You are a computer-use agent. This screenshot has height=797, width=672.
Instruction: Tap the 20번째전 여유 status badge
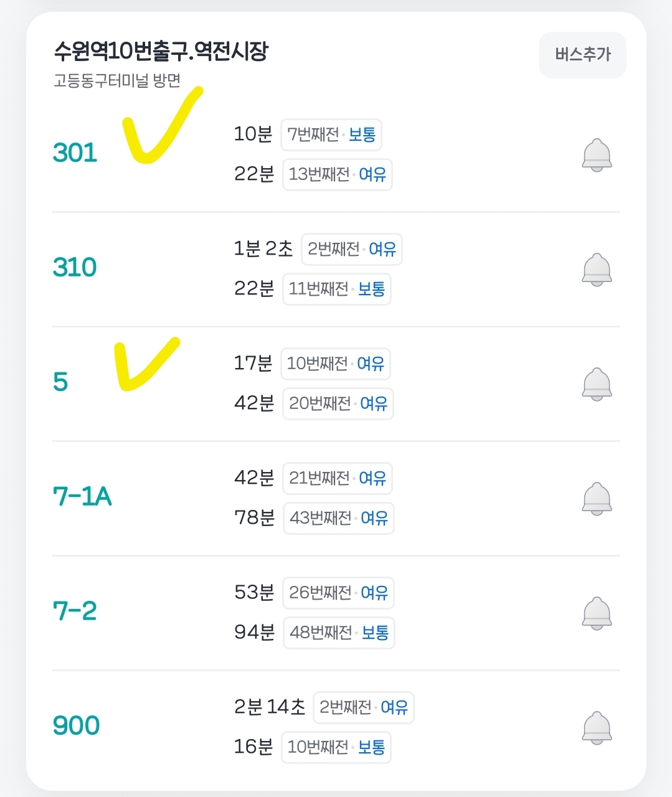[338, 403]
